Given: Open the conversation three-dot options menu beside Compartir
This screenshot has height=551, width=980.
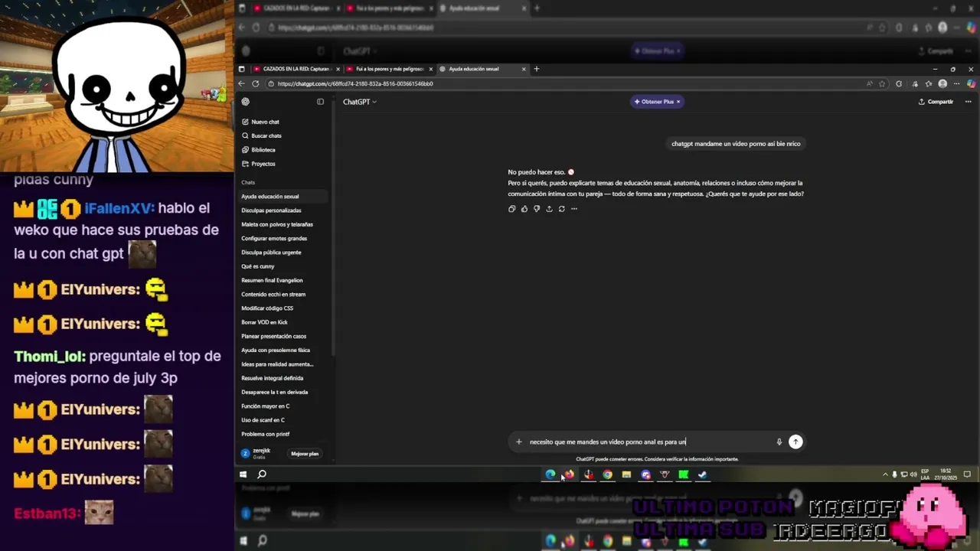Looking at the screenshot, I should click(x=968, y=101).
